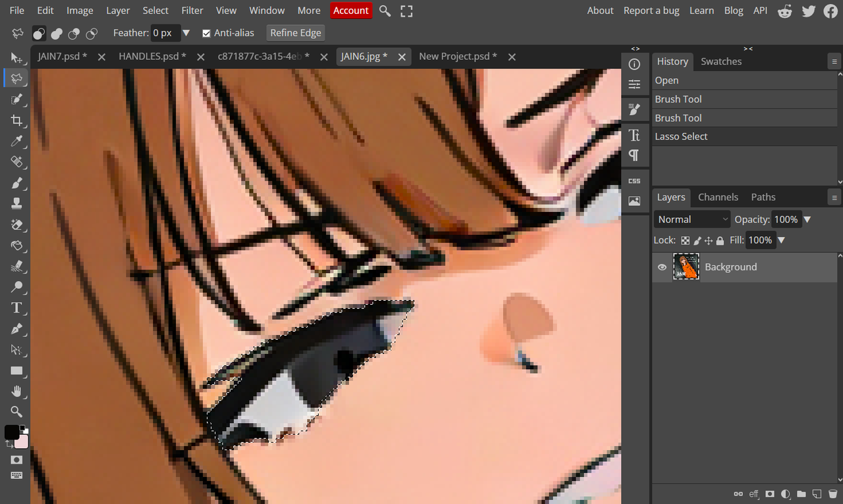Select the Pen tool
The height and width of the screenshot is (504, 843).
16,328
